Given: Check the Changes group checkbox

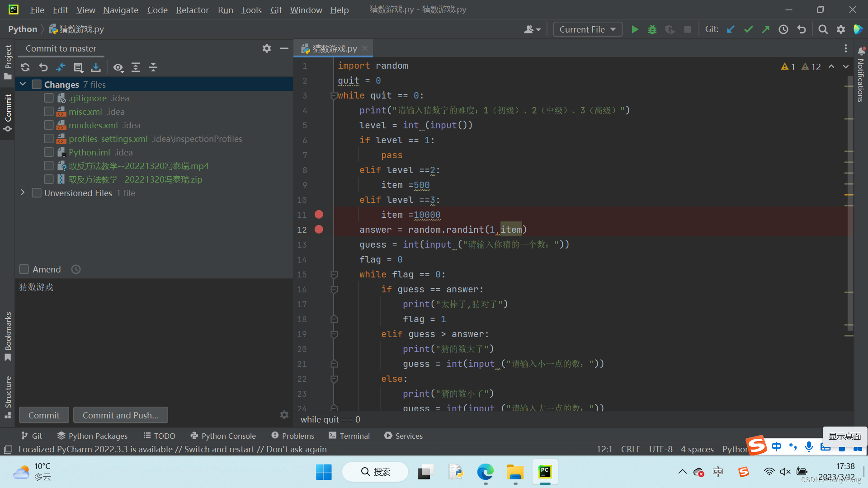Looking at the screenshot, I should (37, 84).
